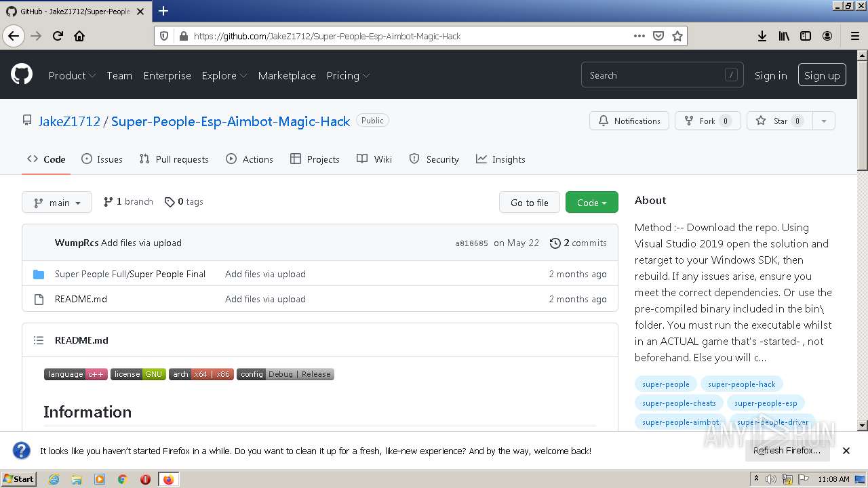Open Windows Media Player taskbar icon
The height and width of the screenshot is (488, 868).
point(100,479)
